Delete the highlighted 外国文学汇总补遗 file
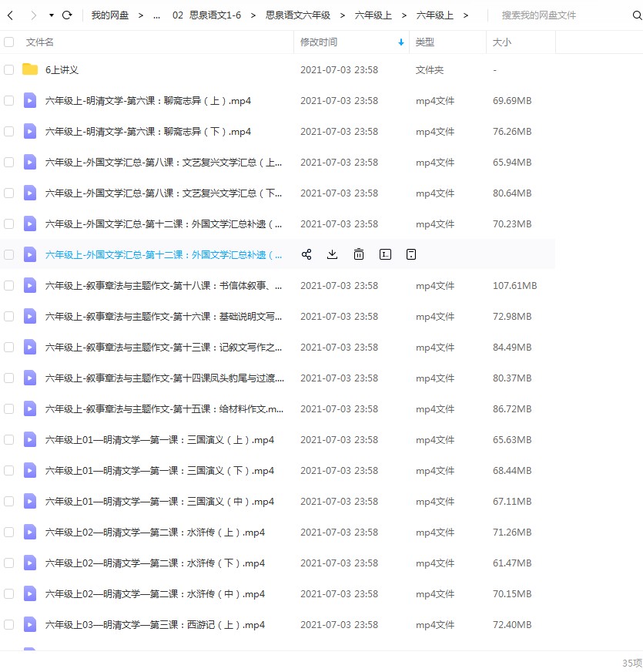643x672 pixels. coord(359,254)
